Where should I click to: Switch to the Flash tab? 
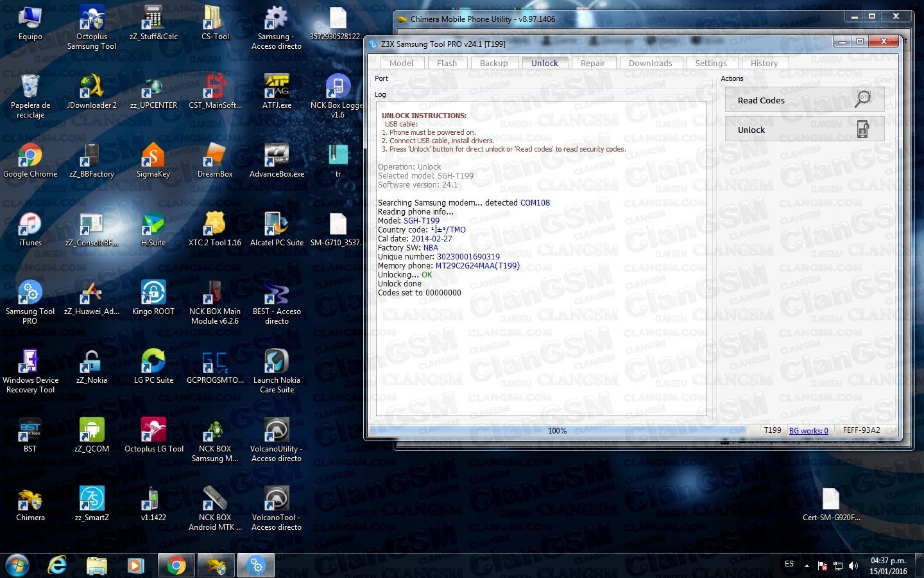tap(447, 63)
